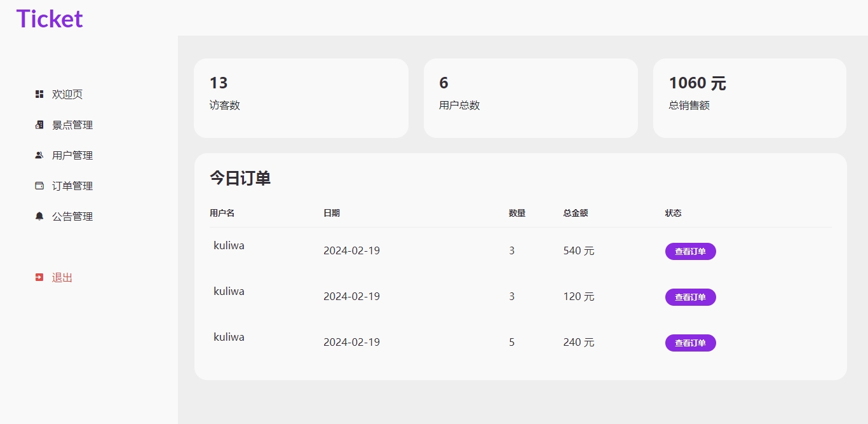Open the 欢迎页 menu item
Image resolution: width=868 pixels, height=424 pixels.
(67, 94)
